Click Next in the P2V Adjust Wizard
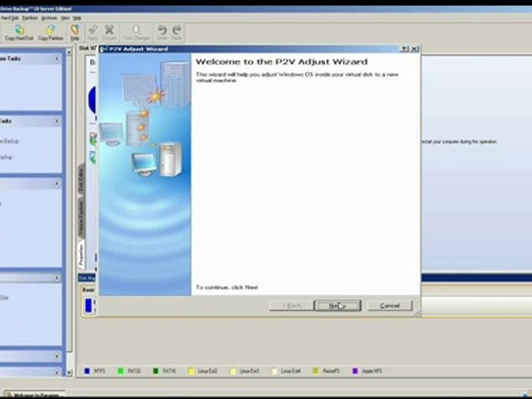Image resolution: width=532 pixels, height=399 pixels. (338, 306)
